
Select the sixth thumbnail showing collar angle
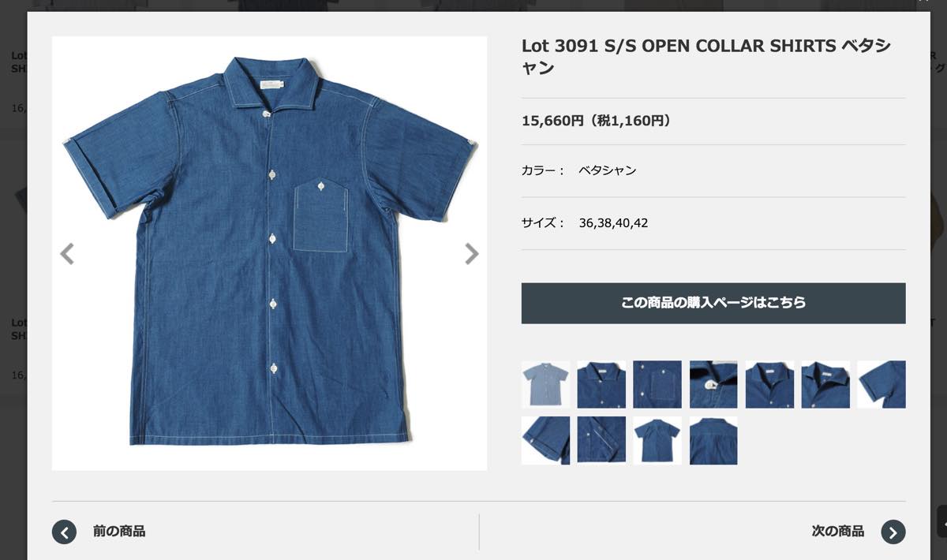(825, 384)
